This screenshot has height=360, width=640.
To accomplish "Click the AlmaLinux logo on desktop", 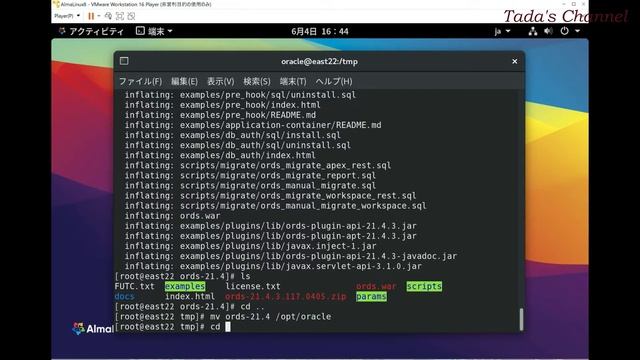I will (92, 328).
